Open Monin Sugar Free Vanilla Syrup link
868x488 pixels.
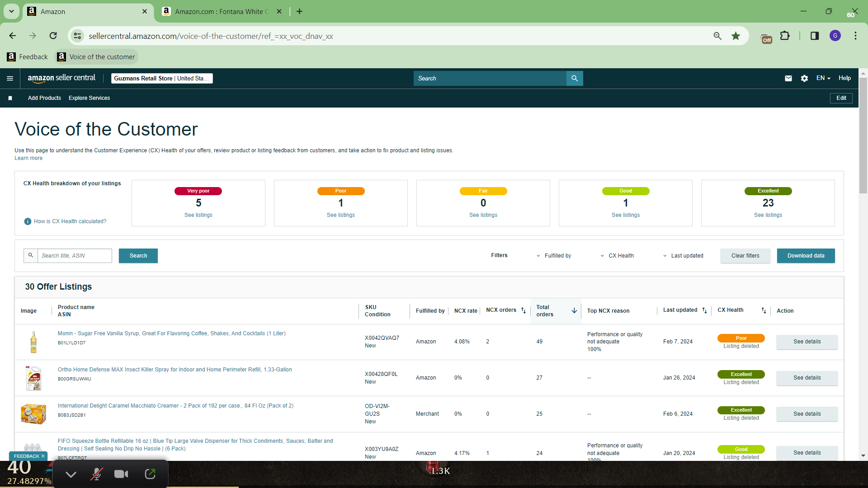pos(172,333)
